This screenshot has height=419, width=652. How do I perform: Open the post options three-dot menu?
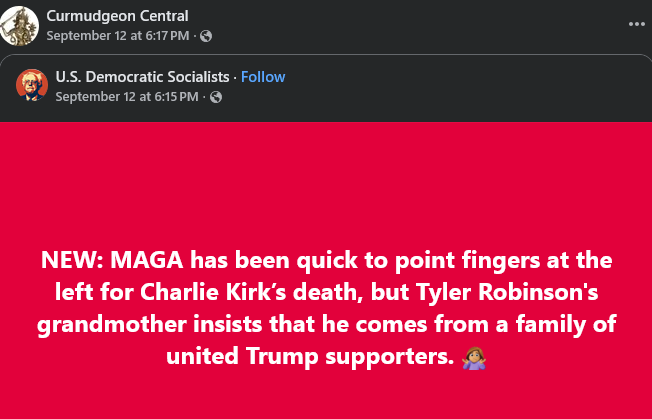pyautogui.click(x=637, y=24)
